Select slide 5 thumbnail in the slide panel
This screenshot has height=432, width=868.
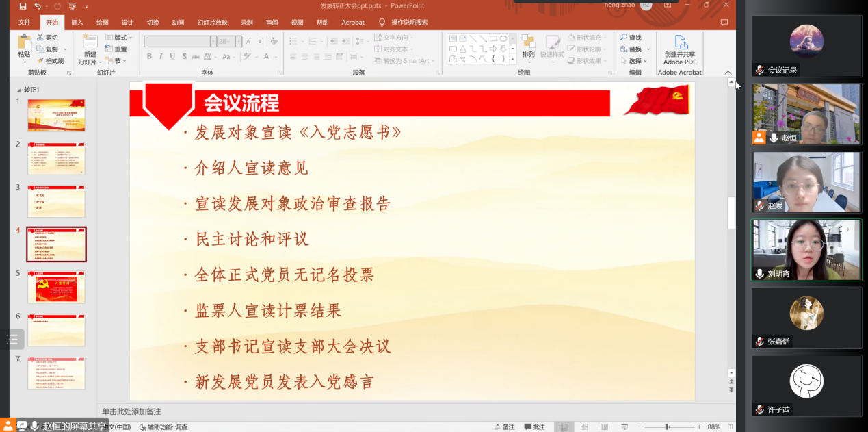[56, 287]
